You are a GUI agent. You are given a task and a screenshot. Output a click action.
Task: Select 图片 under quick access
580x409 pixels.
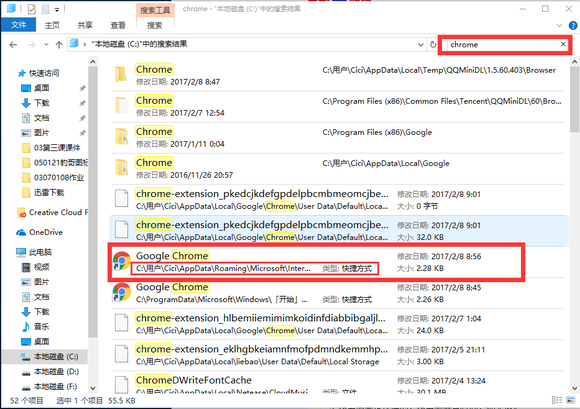(x=41, y=133)
